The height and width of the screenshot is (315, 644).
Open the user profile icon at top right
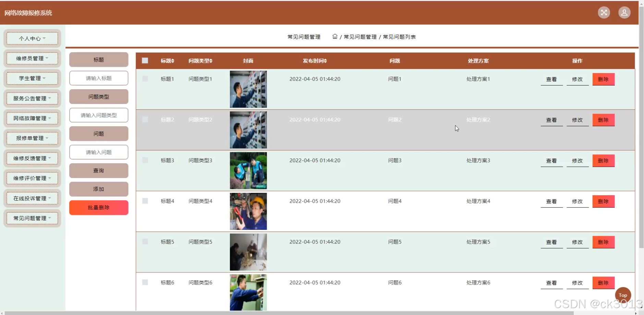(624, 12)
